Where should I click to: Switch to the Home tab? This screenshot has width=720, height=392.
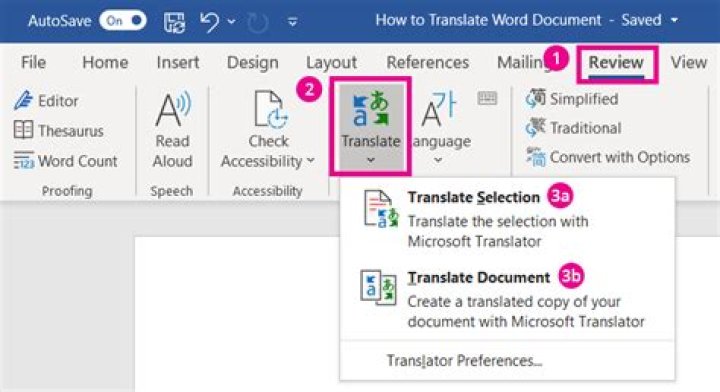[105, 62]
